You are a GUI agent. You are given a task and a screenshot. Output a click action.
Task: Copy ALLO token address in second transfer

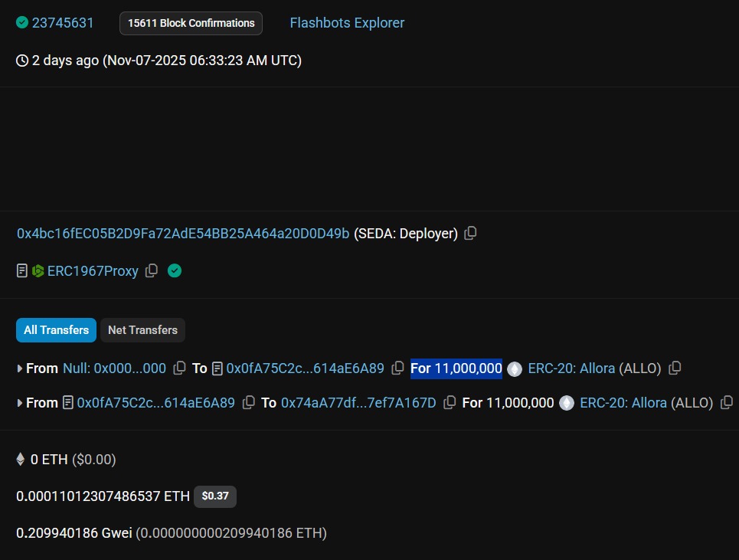[727, 403]
